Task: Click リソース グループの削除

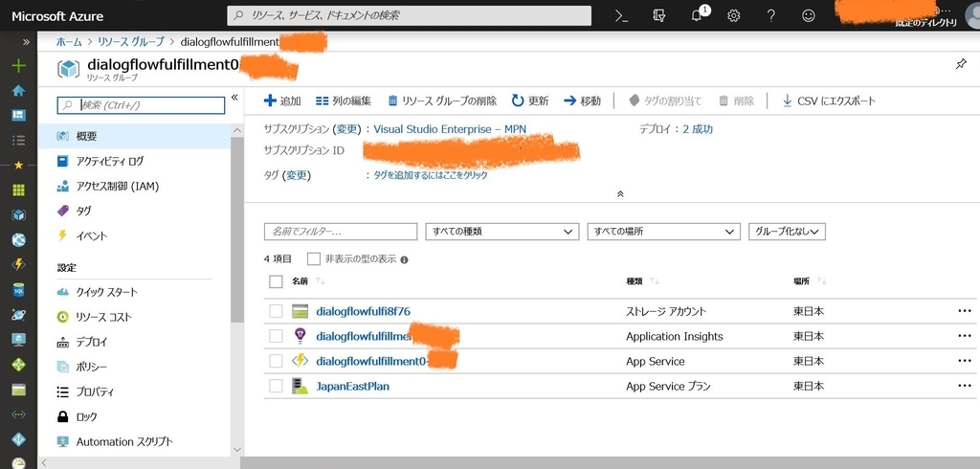Action: (x=442, y=100)
